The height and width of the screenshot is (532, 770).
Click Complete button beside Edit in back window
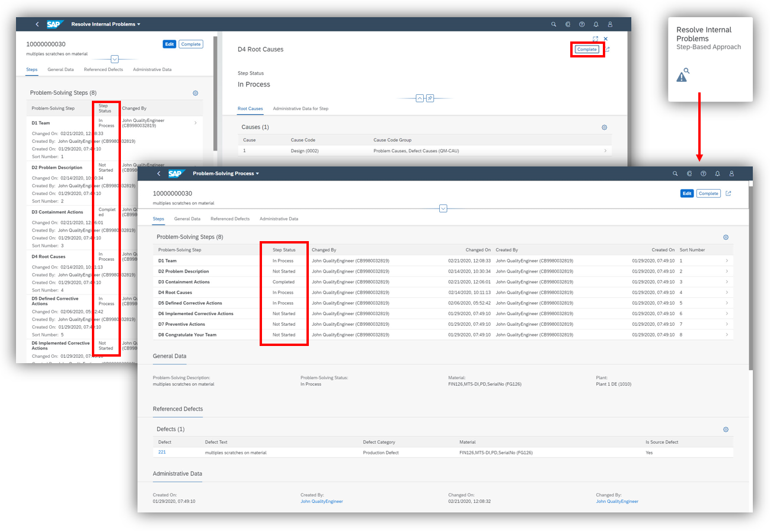(x=191, y=44)
